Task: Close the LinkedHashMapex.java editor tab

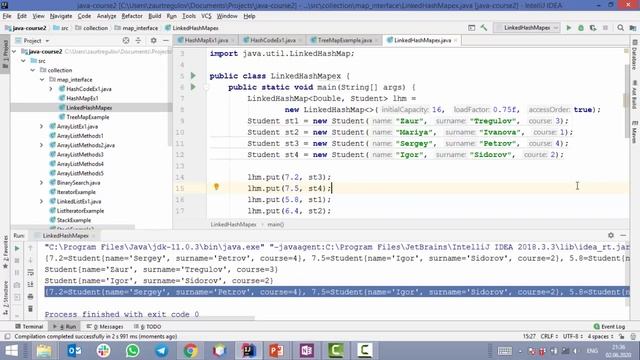Action: tap(455, 40)
